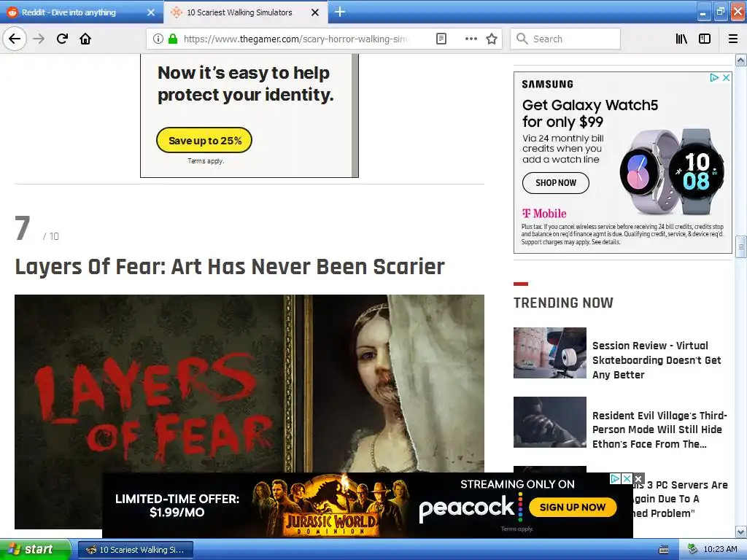Toggle reader view icon
Image resolution: width=747 pixels, height=560 pixels.
(441, 39)
